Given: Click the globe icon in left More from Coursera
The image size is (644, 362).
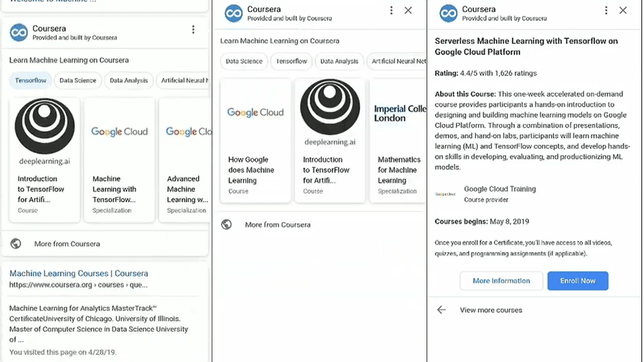Looking at the screenshot, I should pos(16,244).
